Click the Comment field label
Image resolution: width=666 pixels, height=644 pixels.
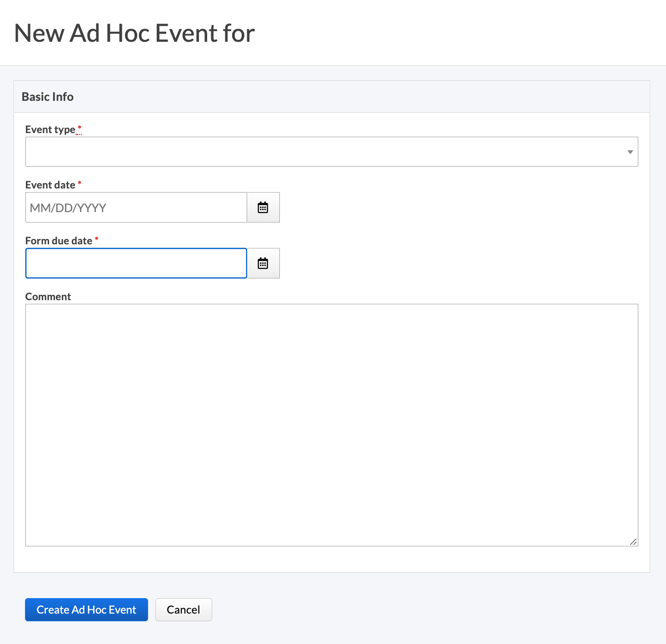(48, 297)
